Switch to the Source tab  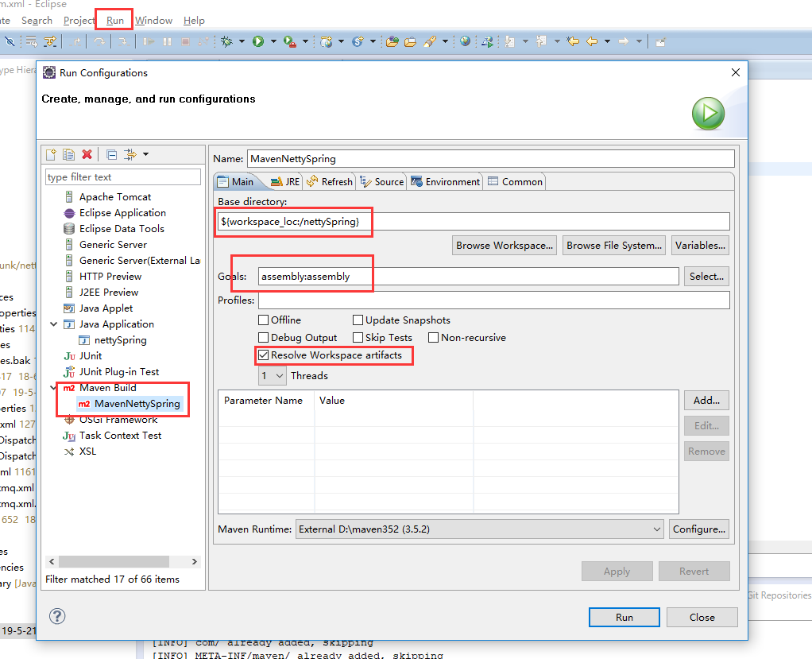click(382, 182)
